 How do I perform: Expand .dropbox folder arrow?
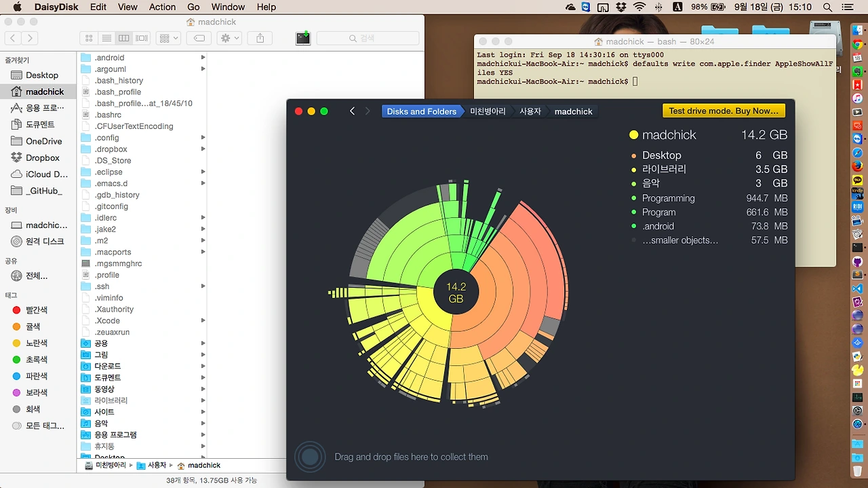pyautogui.click(x=203, y=149)
